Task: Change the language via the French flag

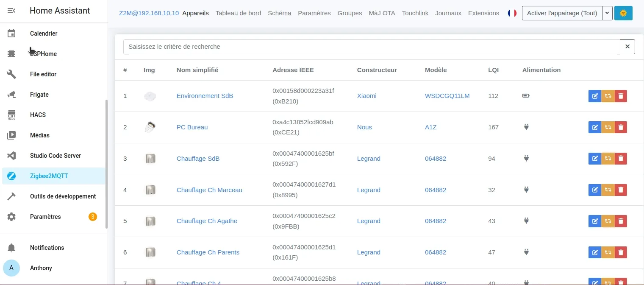Action: 512,13
